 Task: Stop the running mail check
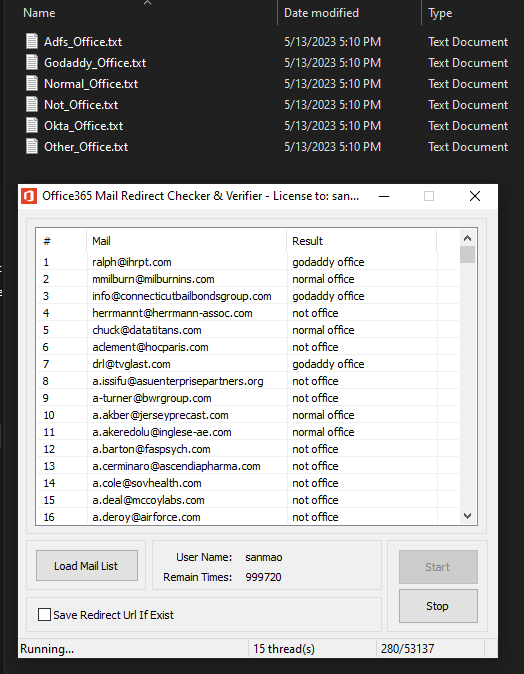[x=438, y=606]
